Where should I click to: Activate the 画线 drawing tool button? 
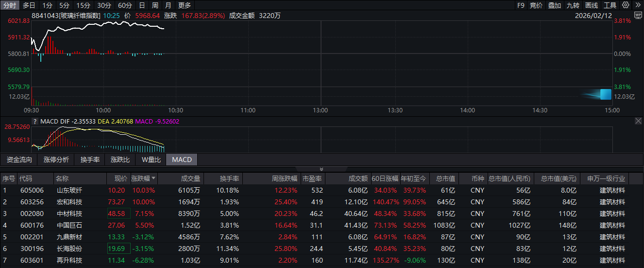[x=591, y=5]
